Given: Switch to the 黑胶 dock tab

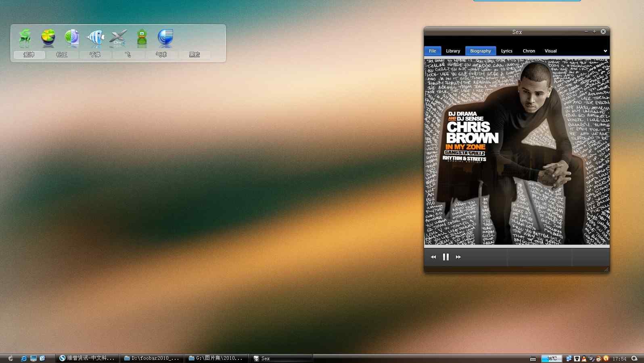Looking at the screenshot, I should point(194,55).
